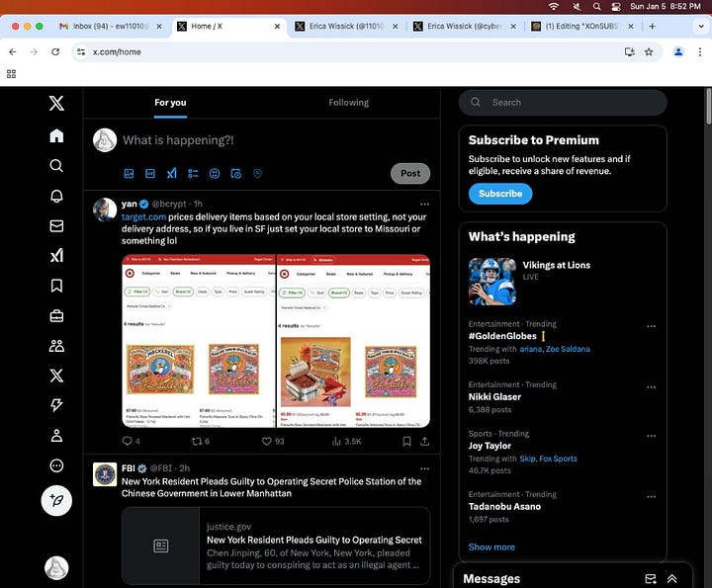Reload the page

click(x=55, y=51)
